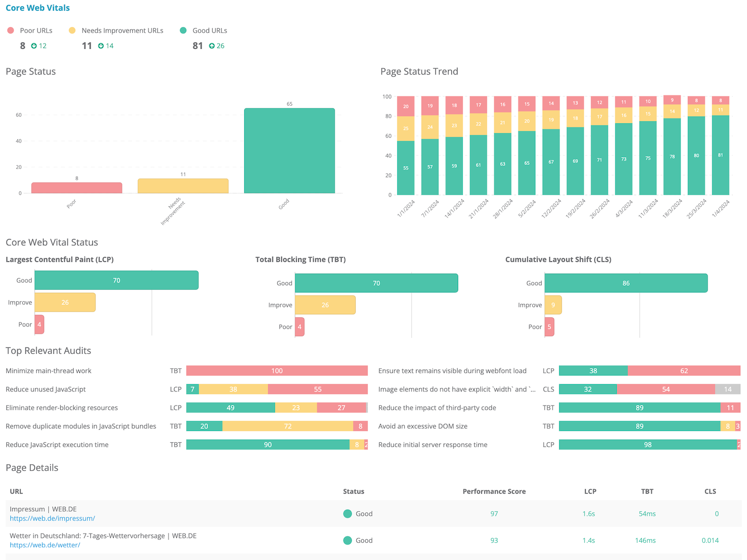Image resolution: width=747 pixels, height=560 pixels.
Task: Click the red 62 segment of webfont audit
Action: (684, 371)
